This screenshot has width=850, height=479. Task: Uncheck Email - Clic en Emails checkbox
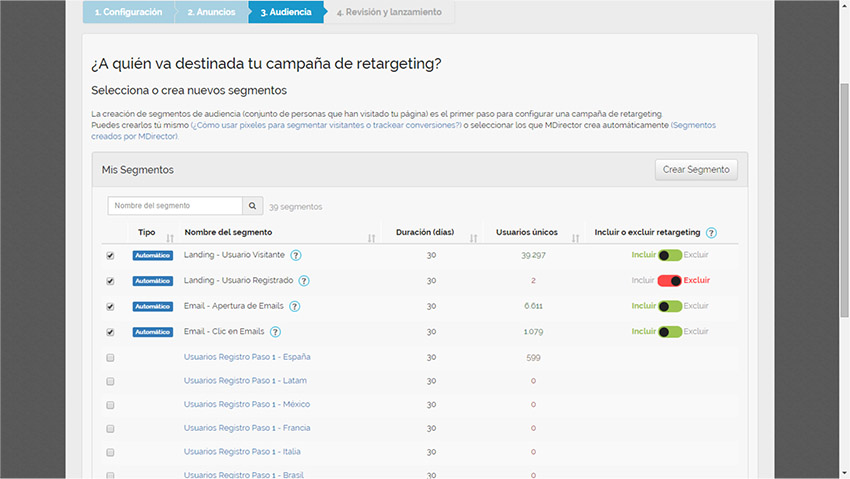click(x=111, y=332)
